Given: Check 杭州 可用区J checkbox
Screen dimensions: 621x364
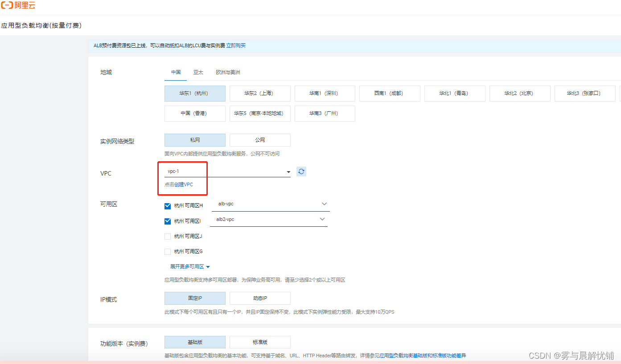Looking at the screenshot, I should [168, 236].
